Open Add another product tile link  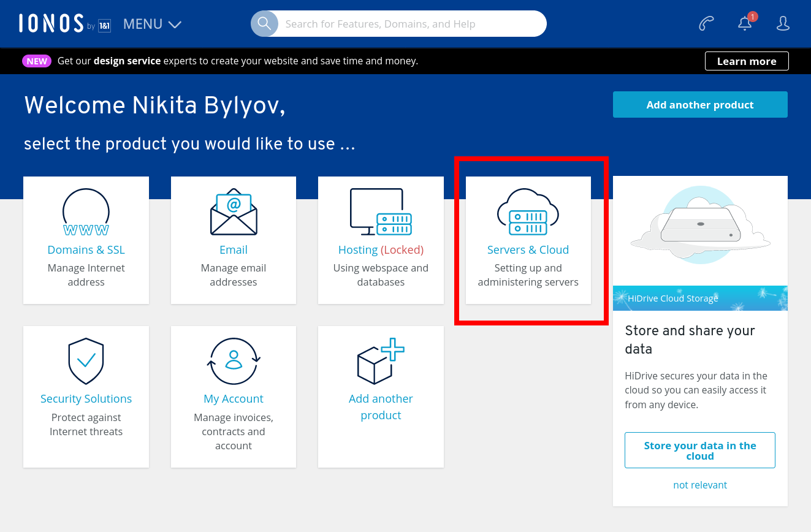click(381, 407)
